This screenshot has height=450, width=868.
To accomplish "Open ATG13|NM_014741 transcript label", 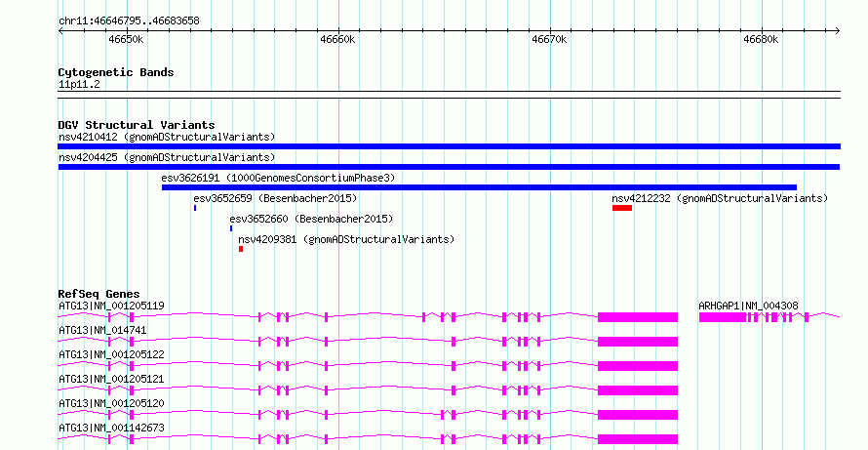I will pos(102,330).
